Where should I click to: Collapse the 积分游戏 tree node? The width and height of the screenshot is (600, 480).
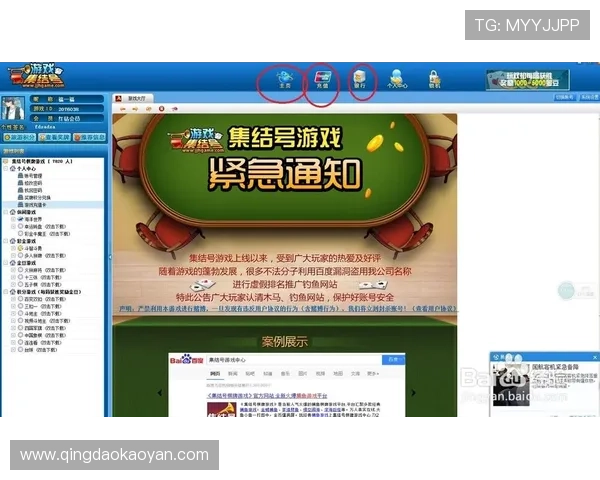click(x=6, y=291)
